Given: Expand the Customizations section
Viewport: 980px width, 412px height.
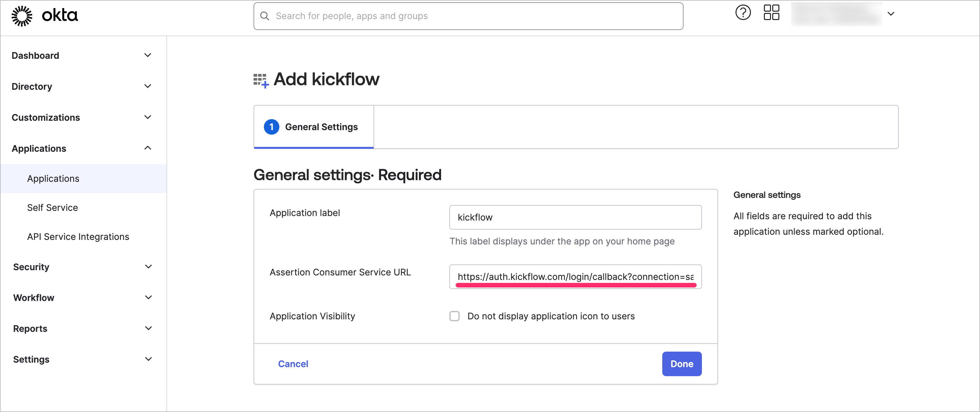Looking at the screenshot, I should tap(83, 117).
